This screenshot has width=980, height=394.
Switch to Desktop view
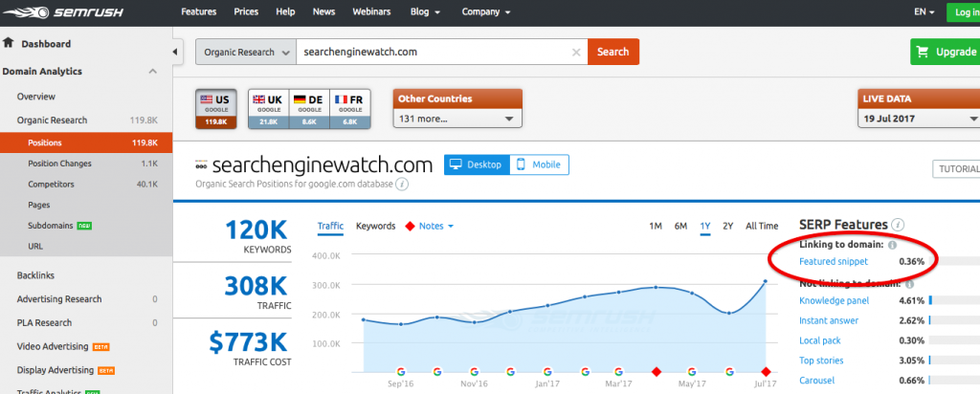[477, 164]
